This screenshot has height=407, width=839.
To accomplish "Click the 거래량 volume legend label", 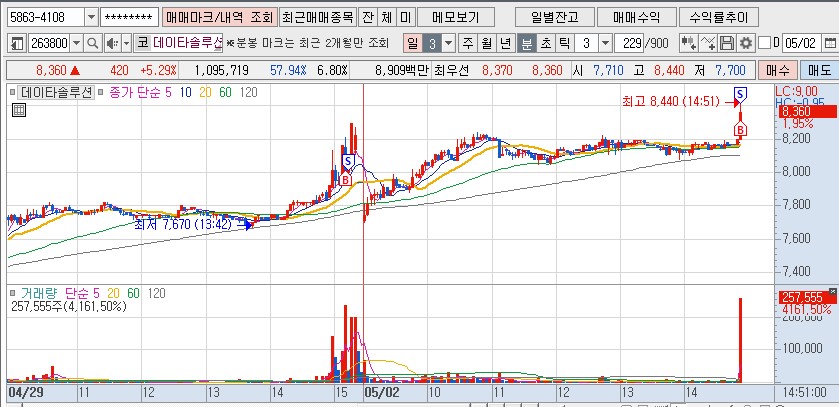I will pyautogui.click(x=39, y=293).
